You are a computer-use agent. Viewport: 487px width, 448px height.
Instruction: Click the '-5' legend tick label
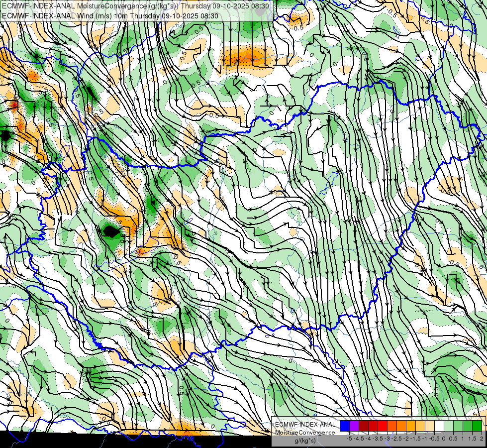click(349, 439)
